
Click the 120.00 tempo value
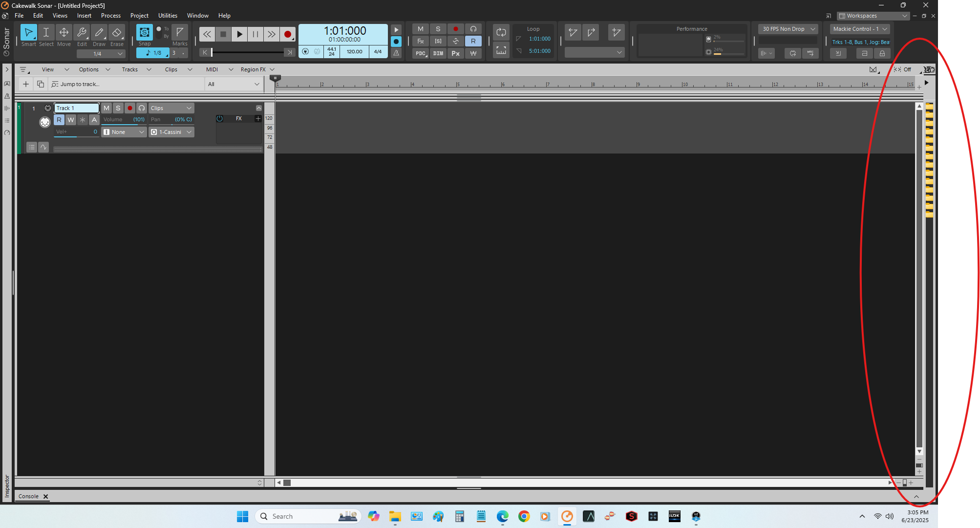point(355,51)
